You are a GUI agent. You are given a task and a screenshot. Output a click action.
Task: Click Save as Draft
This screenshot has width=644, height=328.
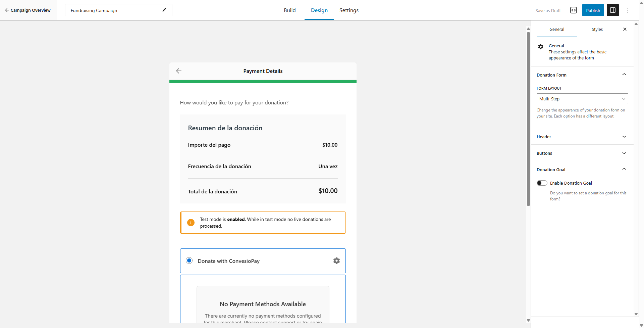pos(548,10)
